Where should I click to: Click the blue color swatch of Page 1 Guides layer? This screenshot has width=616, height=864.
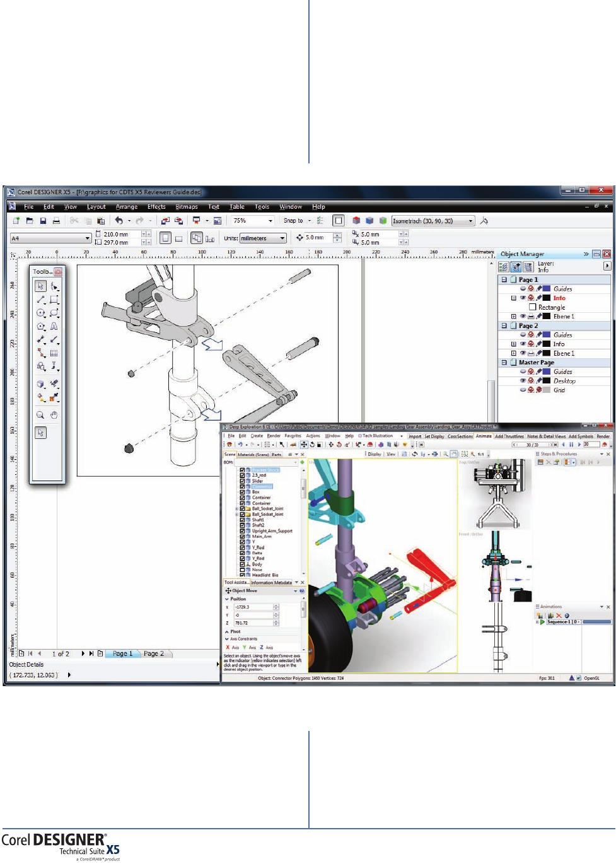click(547, 288)
